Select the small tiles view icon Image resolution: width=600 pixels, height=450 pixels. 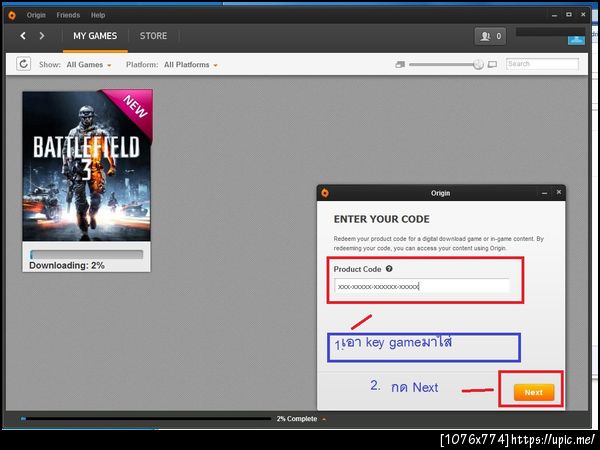pos(400,65)
